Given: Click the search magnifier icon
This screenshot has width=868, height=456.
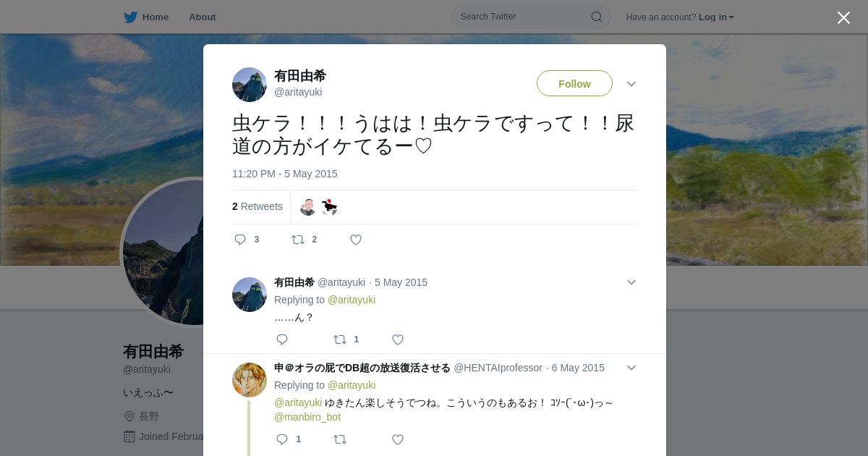Looking at the screenshot, I should click(597, 17).
